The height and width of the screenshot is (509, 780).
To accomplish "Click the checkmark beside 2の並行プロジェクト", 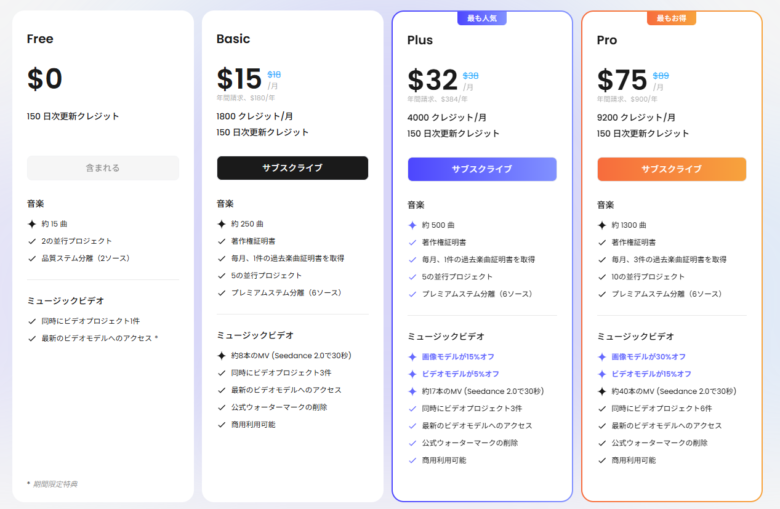I will [x=32, y=241].
